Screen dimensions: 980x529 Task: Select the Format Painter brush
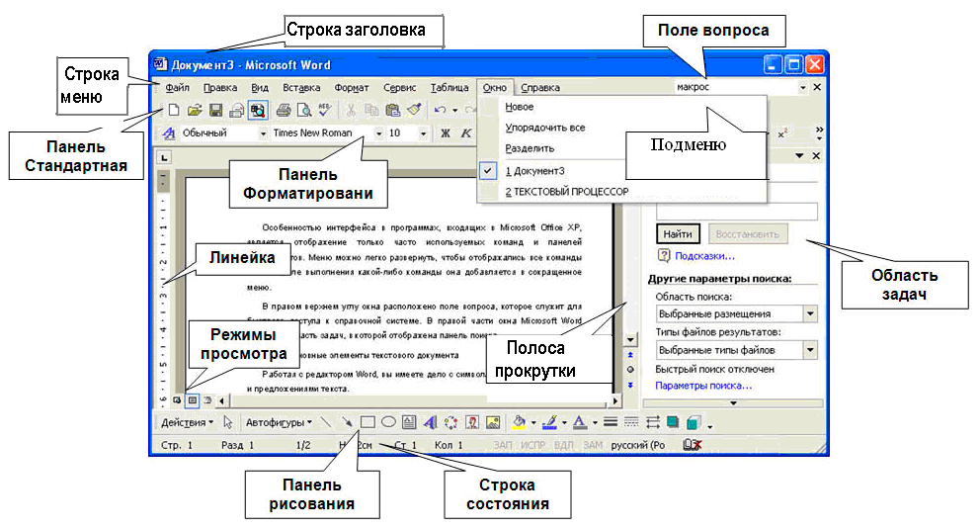click(x=414, y=110)
